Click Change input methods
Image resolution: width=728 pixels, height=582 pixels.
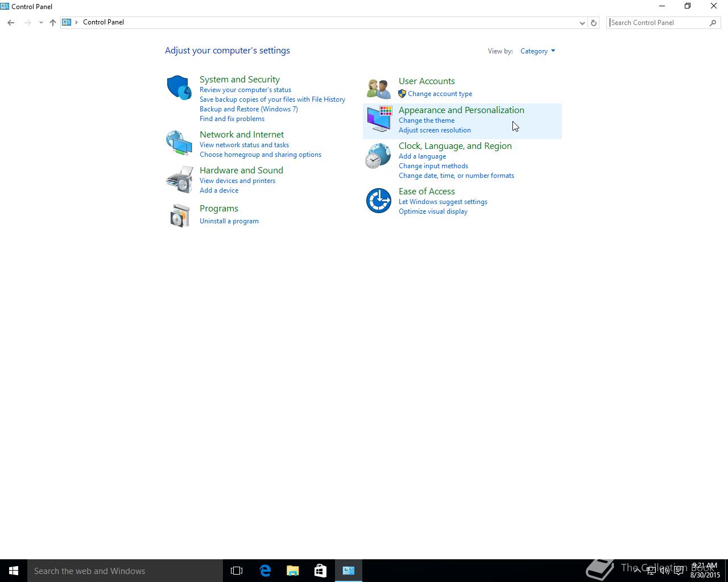tap(433, 166)
